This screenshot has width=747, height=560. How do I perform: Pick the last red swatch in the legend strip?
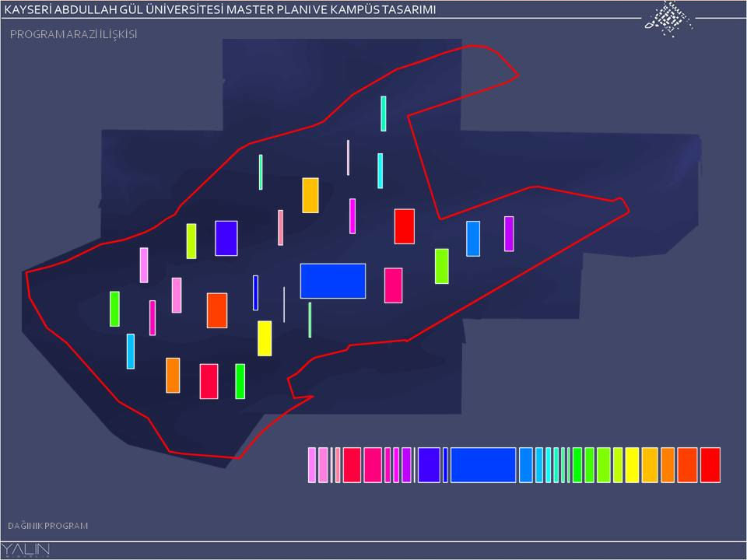(710, 465)
